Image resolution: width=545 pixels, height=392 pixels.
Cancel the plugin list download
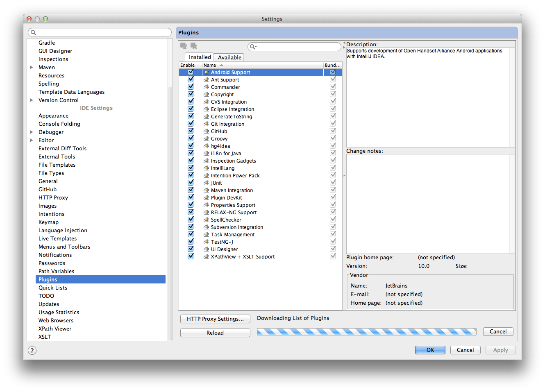click(x=498, y=332)
